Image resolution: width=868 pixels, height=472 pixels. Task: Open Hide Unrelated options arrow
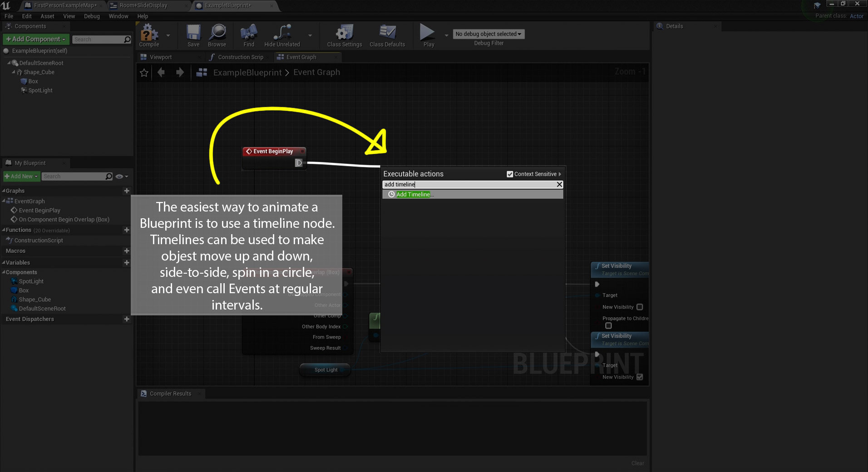pos(310,35)
